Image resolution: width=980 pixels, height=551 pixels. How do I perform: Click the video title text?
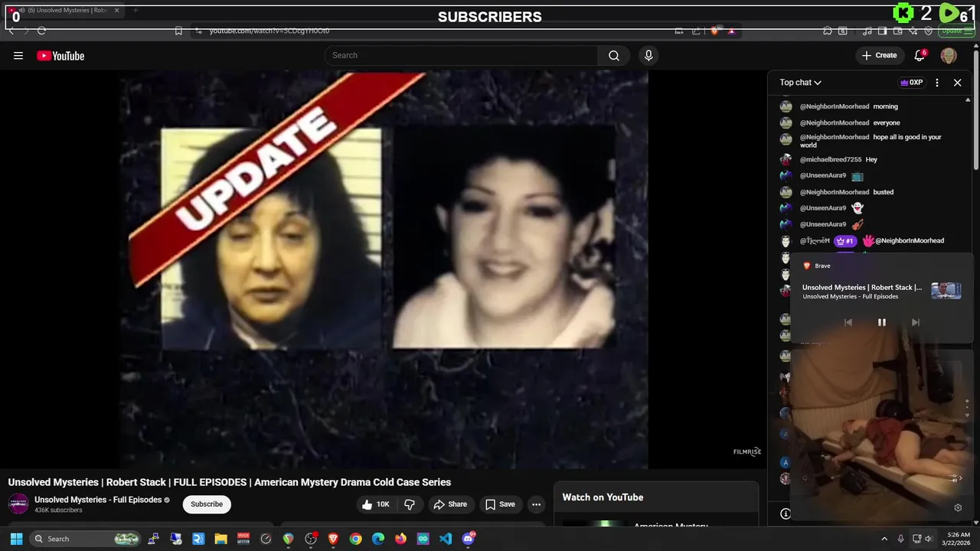tap(230, 482)
